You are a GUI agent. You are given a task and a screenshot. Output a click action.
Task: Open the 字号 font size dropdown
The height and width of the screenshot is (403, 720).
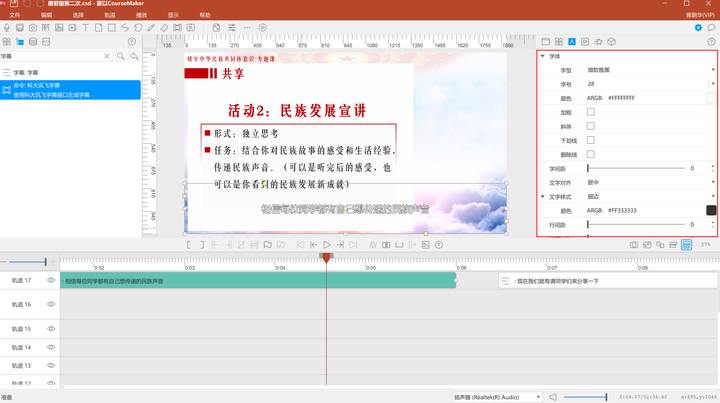[713, 84]
